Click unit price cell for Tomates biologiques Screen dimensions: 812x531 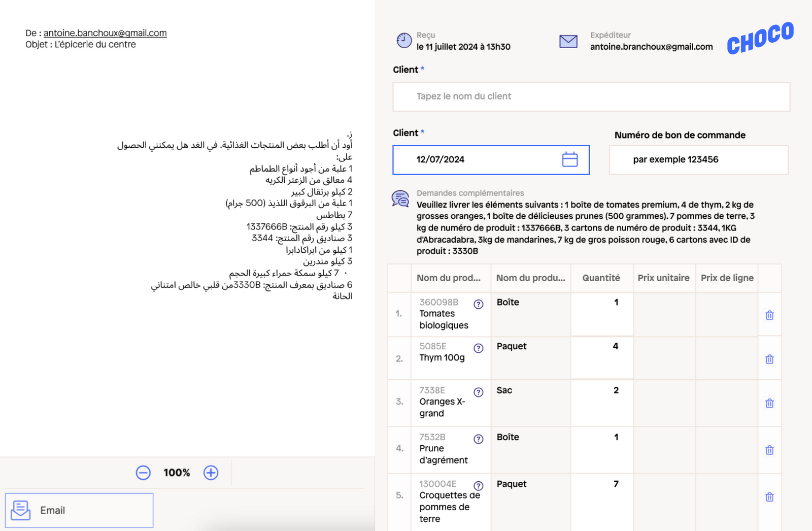pos(664,314)
